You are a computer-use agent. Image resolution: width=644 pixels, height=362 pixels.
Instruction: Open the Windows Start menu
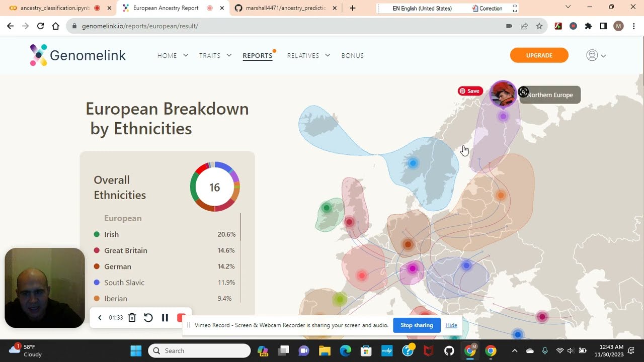[136, 351]
